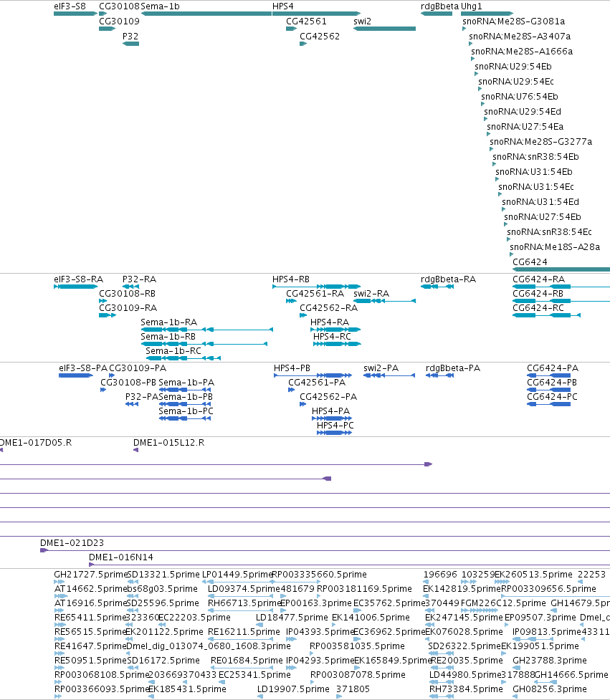Click the HPS4-RA transcript label
The width and height of the screenshot is (610, 700).
click(330, 322)
